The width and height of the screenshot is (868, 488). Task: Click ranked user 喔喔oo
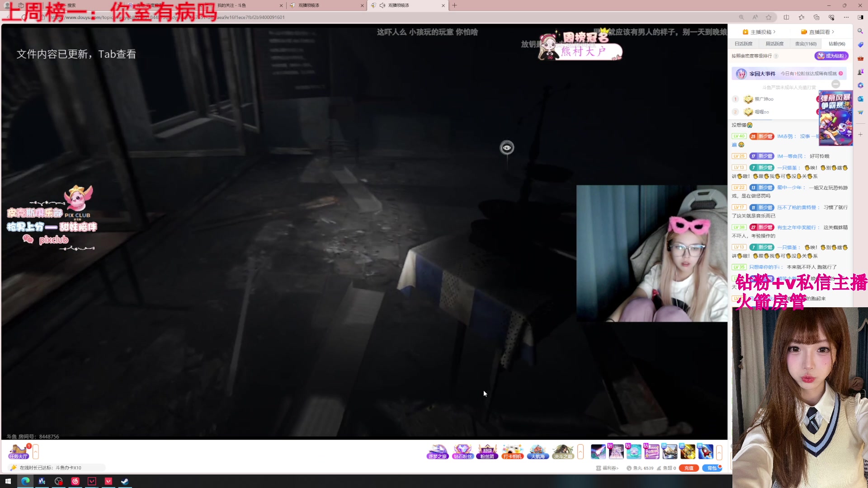(762, 112)
